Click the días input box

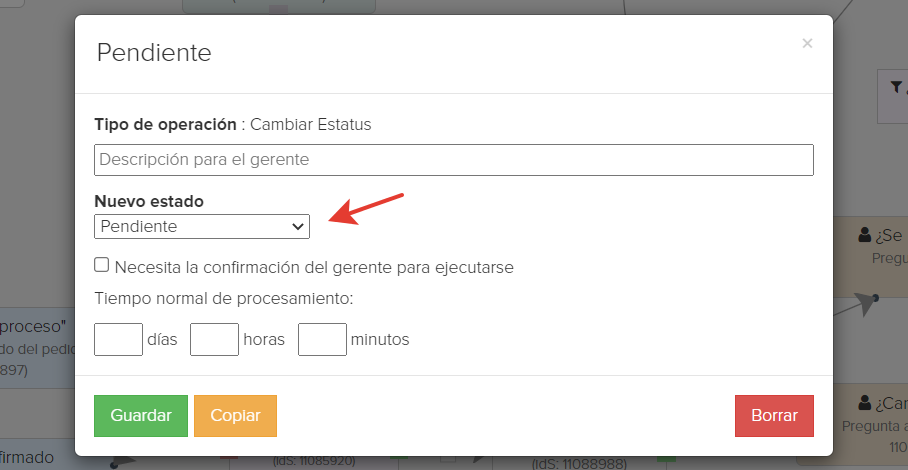click(x=118, y=339)
